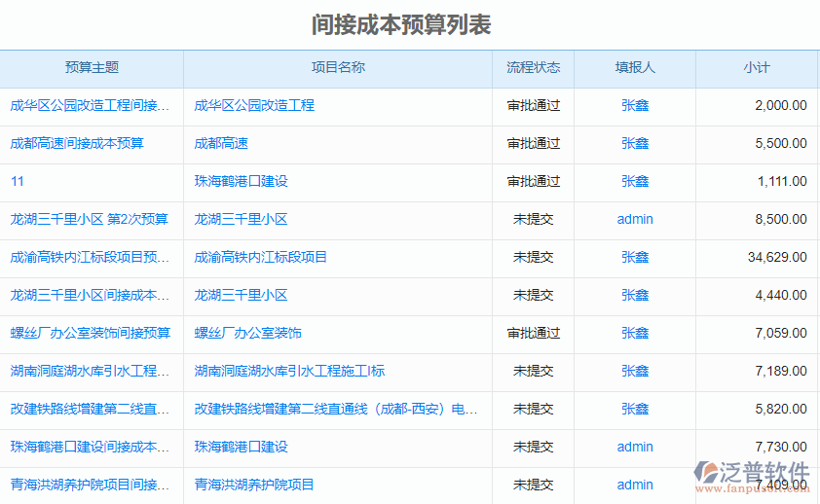The height and width of the screenshot is (504, 820).
Task: Select 成渝高铁内江标段项目 project name link
Action: point(261,257)
